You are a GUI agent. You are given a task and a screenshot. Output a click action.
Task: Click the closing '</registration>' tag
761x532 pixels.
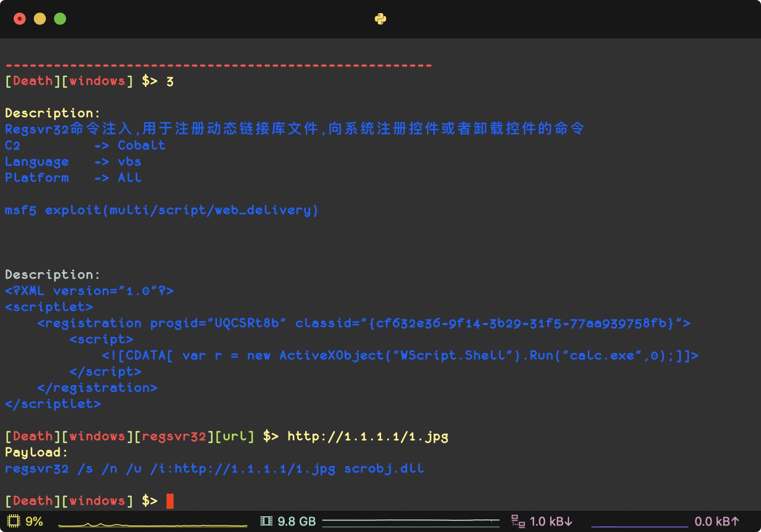97,388
